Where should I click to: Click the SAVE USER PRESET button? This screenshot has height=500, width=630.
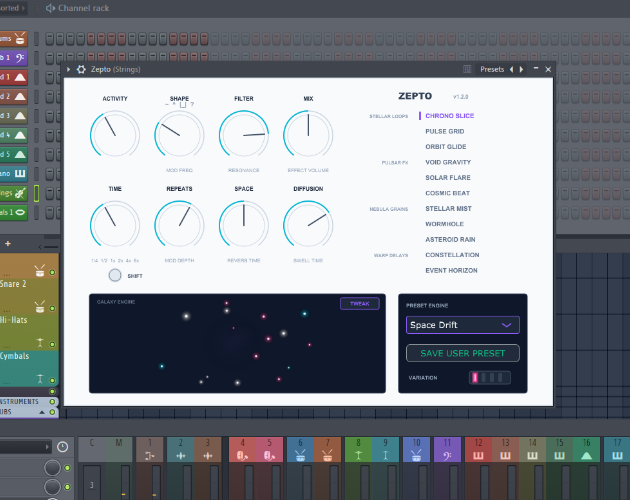point(463,353)
